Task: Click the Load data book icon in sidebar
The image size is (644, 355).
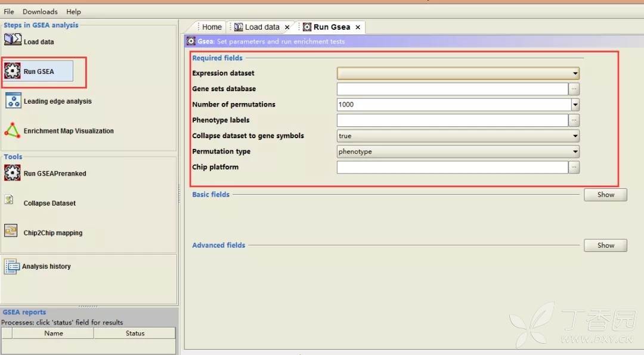Action: 13,39
